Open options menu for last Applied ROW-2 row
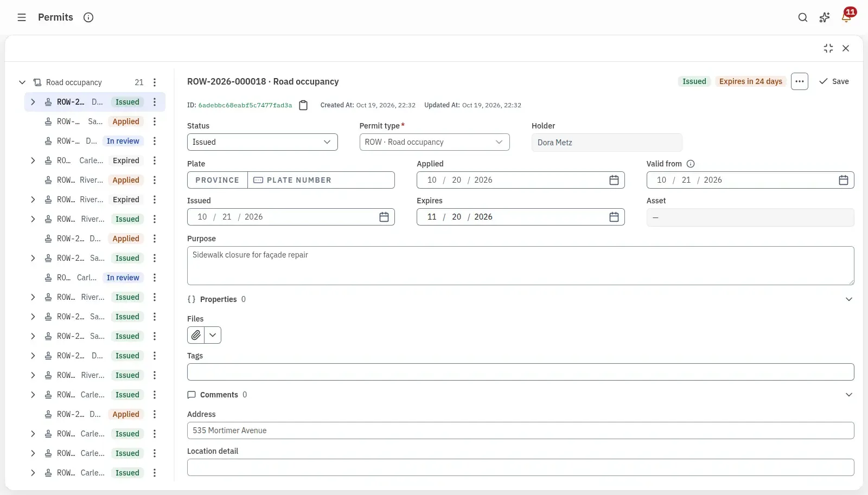Viewport: 868px width, 495px height. (x=155, y=414)
